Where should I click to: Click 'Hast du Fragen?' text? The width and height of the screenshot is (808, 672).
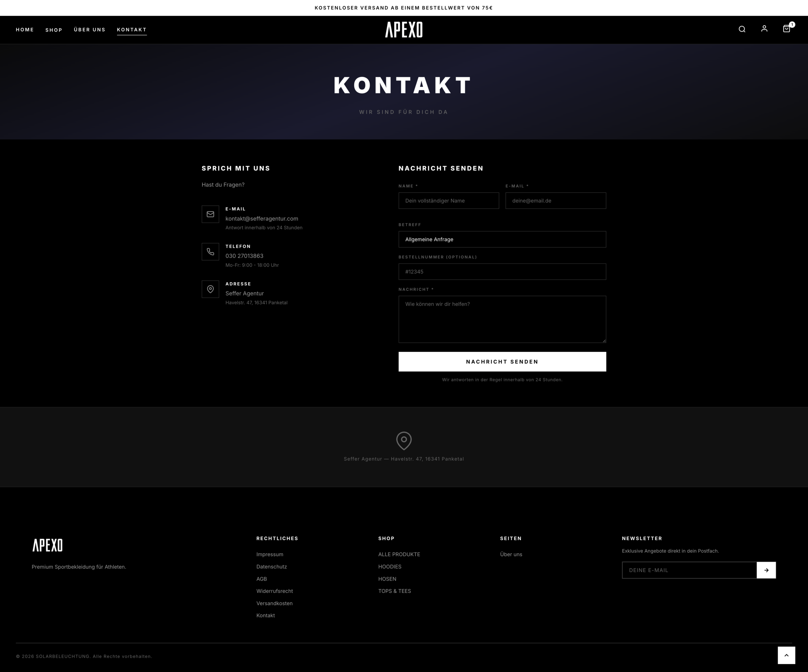pos(223,185)
